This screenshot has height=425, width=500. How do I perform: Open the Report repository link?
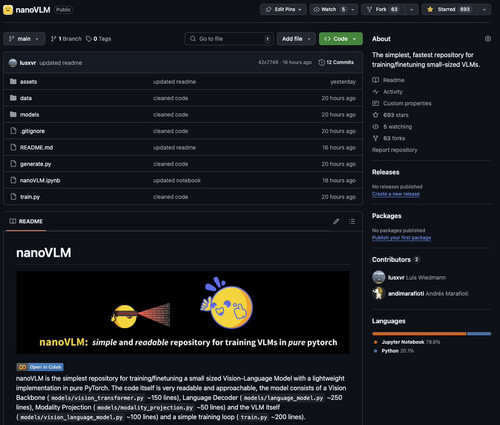tap(394, 150)
